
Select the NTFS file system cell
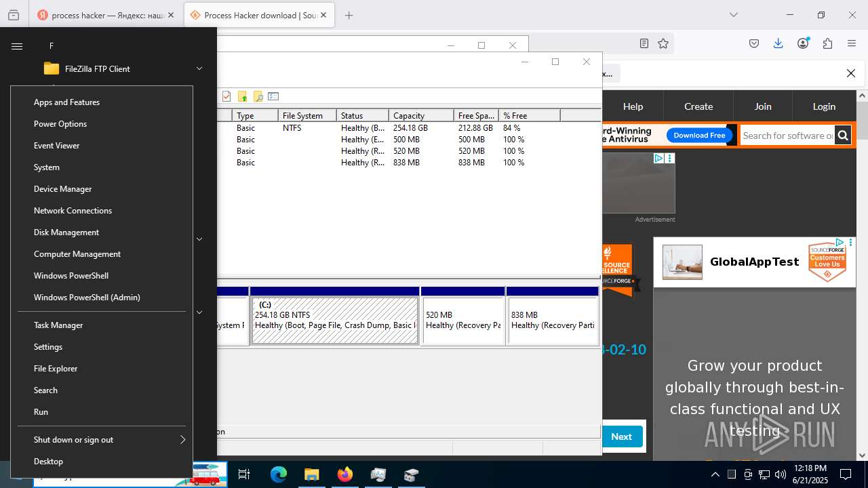coord(292,128)
